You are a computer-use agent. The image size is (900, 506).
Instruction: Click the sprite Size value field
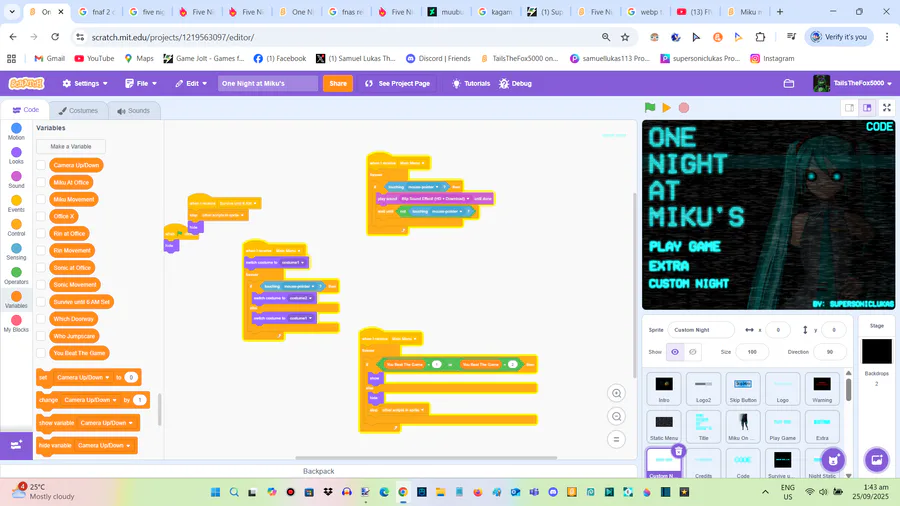point(752,352)
